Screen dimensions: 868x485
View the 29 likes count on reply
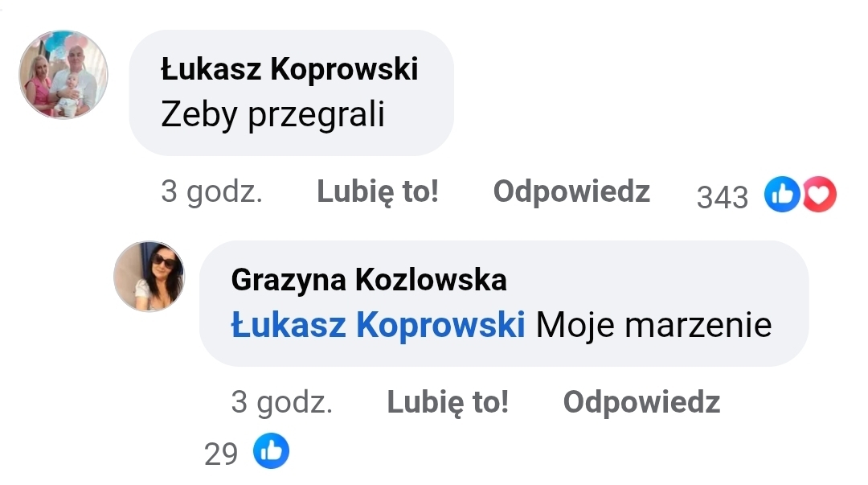click(x=221, y=454)
